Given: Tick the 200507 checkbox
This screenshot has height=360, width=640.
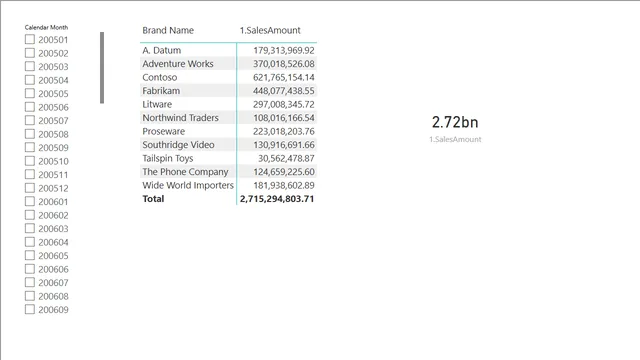Looking at the screenshot, I should click(x=30, y=120).
